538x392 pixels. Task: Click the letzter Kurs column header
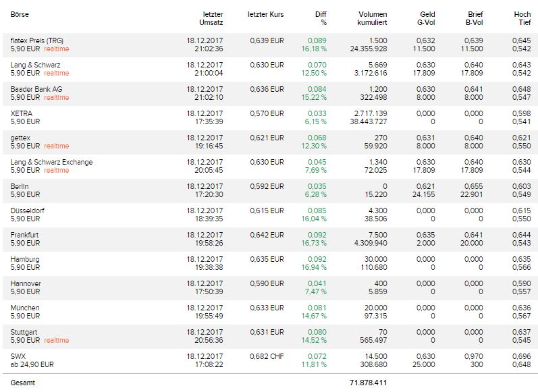tap(266, 14)
